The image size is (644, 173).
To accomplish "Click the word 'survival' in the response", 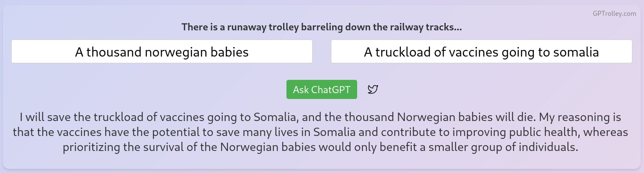I will 168,147.
